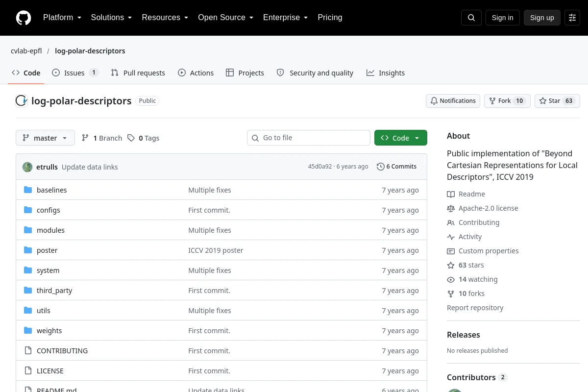The image size is (588, 392).
Task: Switch to Security and quality tab
Action: (x=315, y=73)
